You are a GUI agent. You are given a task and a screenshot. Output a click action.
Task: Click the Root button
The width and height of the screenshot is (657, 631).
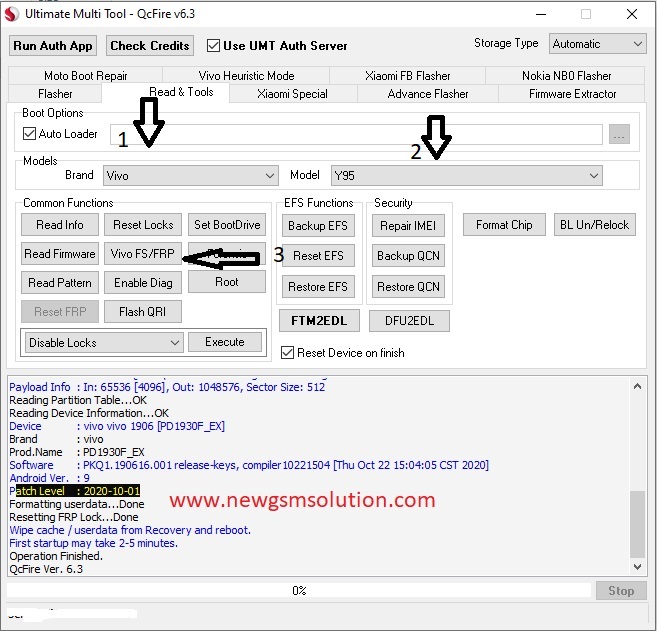coord(227,282)
